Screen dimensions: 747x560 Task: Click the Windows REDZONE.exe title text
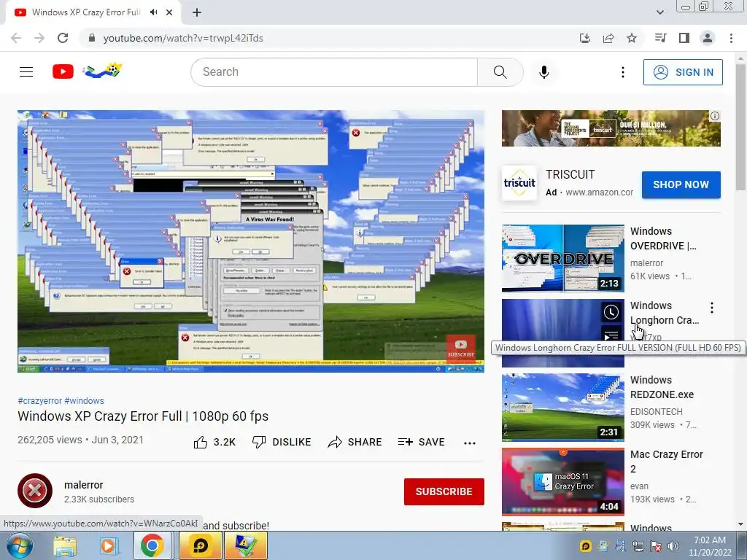pyautogui.click(x=662, y=387)
